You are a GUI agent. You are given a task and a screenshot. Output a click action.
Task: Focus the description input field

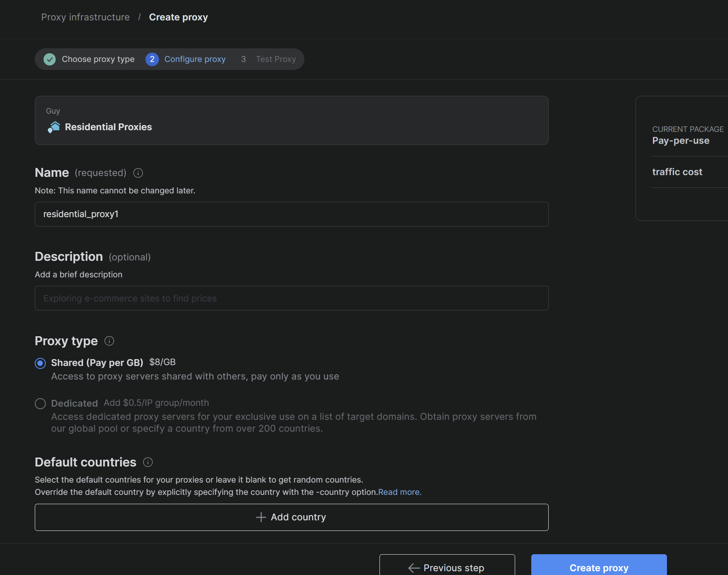(x=291, y=298)
